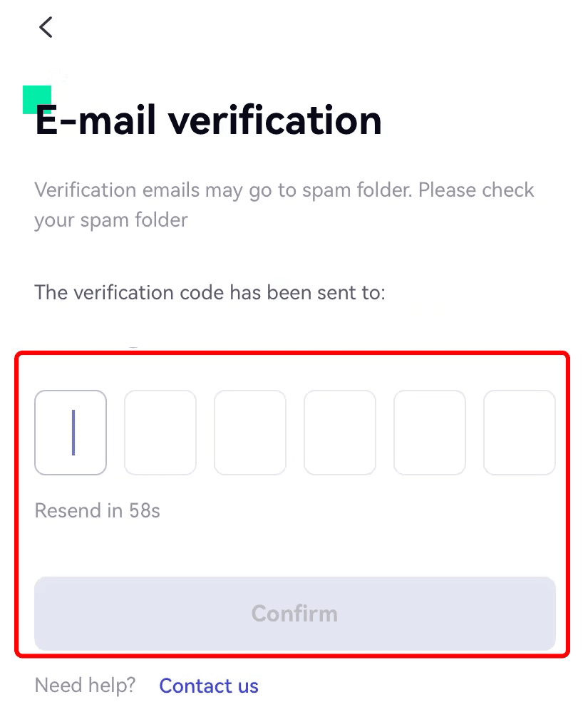Click "The verification code has been sent to:" text
The width and height of the screenshot is (588, 712).
(x=210, y=293)
